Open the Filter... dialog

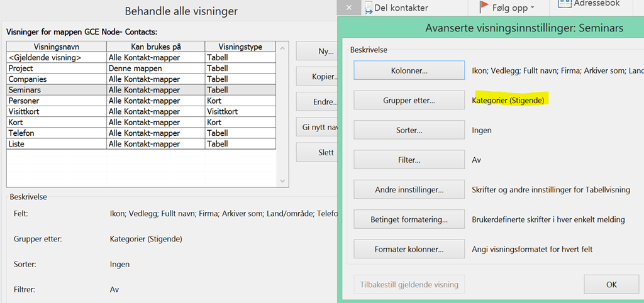(x=409, y=160)
